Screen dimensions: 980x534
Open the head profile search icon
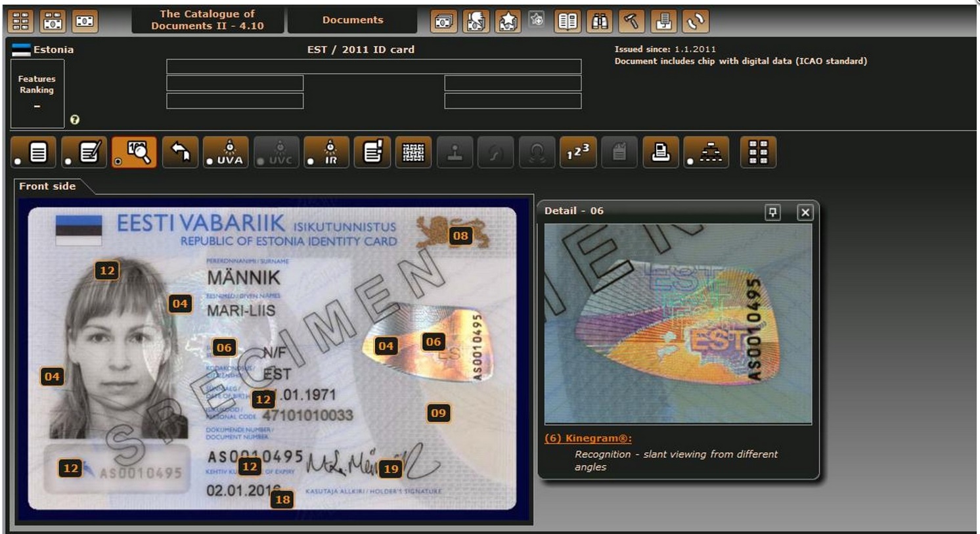click(x=476, y=21)
